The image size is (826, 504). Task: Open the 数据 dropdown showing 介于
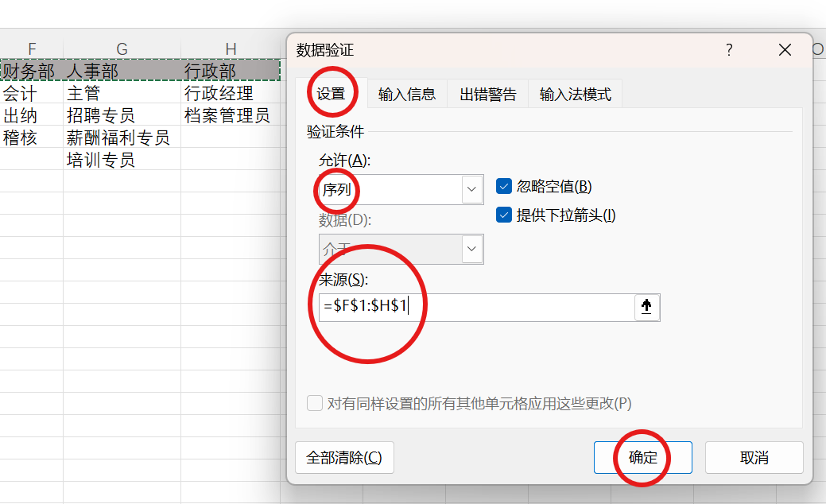[x=401, y=249]
